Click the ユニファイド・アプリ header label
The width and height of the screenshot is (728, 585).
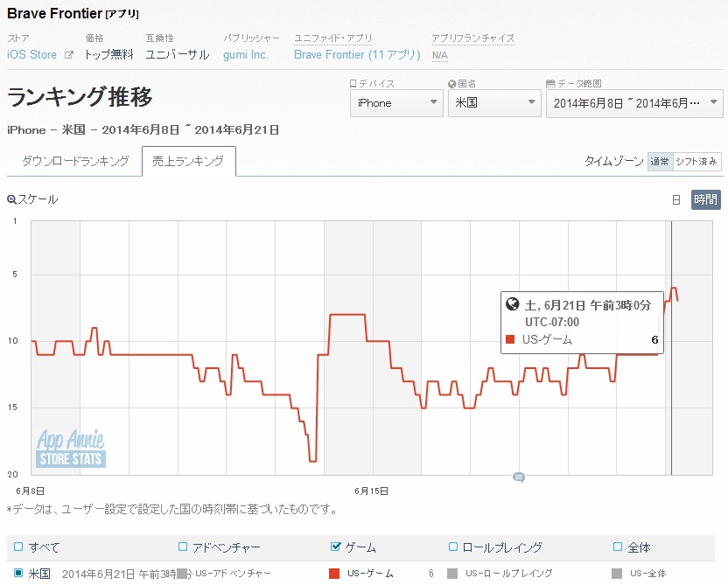(x=333, y=38)
